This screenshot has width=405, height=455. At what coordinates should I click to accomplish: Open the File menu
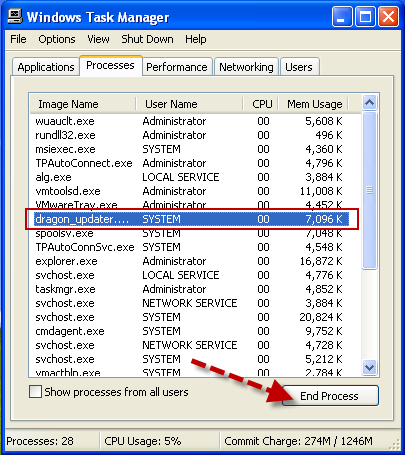point(18,39)
